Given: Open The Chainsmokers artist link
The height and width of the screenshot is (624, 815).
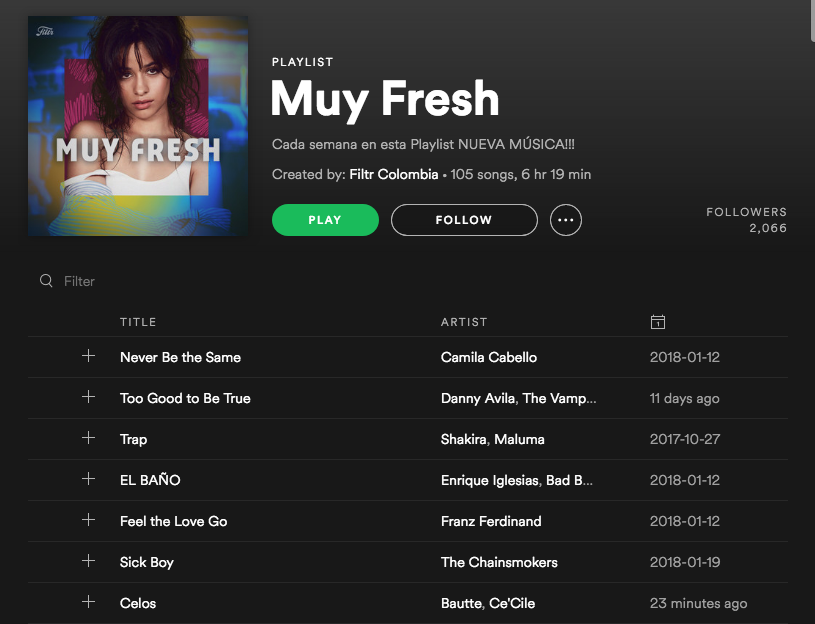Looking at the screenshot, I should (x=499, y=562).
